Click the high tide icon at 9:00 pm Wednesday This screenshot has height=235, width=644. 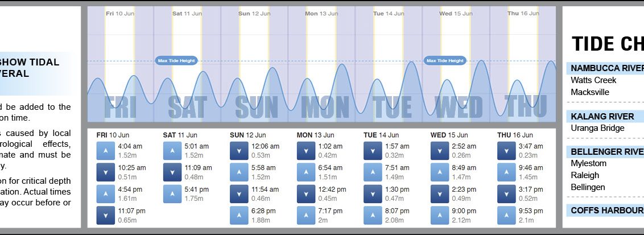(439, 216)
